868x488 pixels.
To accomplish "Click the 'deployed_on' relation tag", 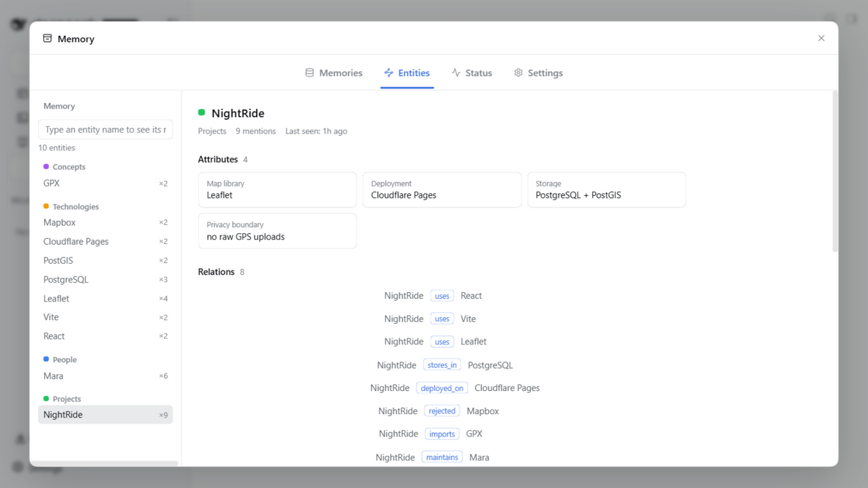I will tap(442, 388).
